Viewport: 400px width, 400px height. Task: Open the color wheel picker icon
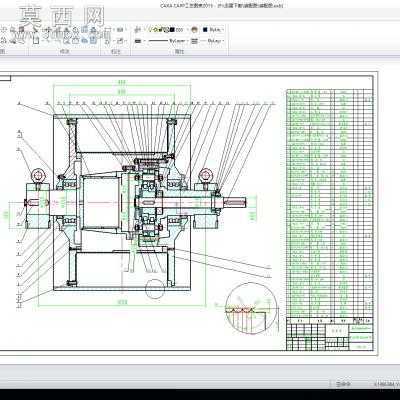(195, 30)
